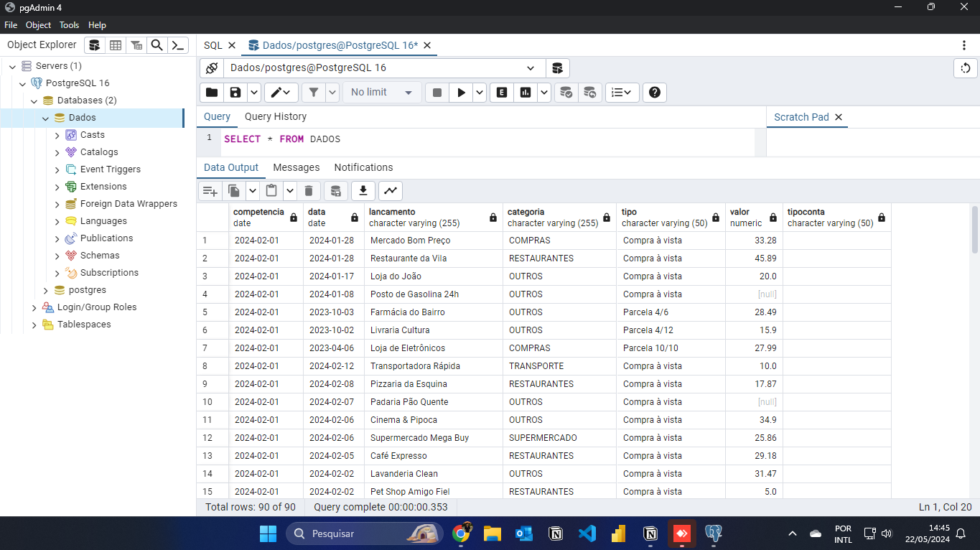Download results as CSV icon
This screenshot has width=980, height=550.
click(x=363, y=190)
